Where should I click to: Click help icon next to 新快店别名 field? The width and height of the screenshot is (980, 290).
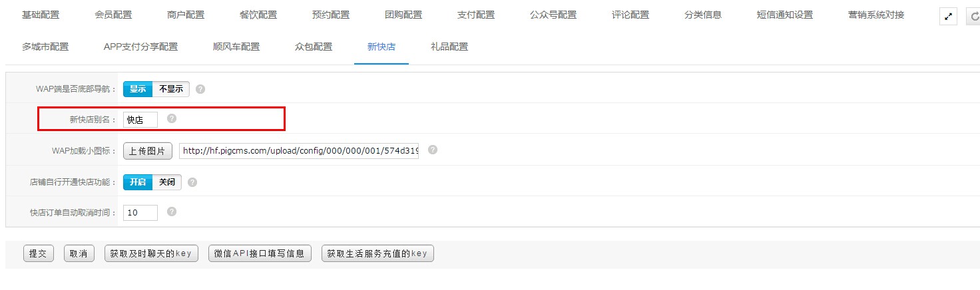[172, 118]
